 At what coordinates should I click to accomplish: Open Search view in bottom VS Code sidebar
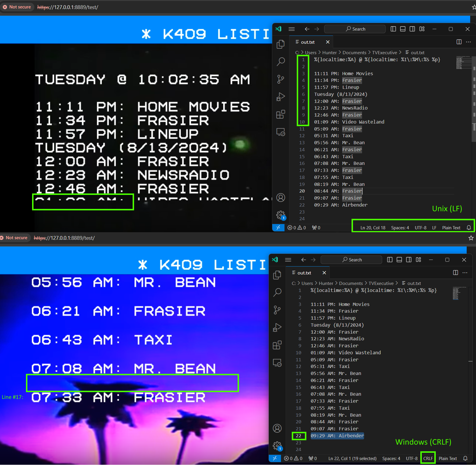[x=277, y=292]
